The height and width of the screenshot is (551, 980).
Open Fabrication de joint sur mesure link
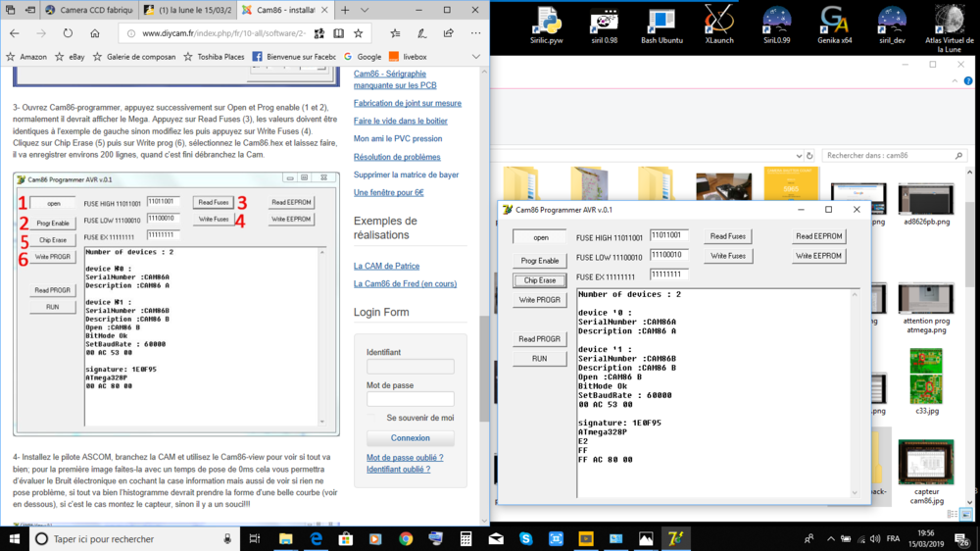tap(408, 103)
